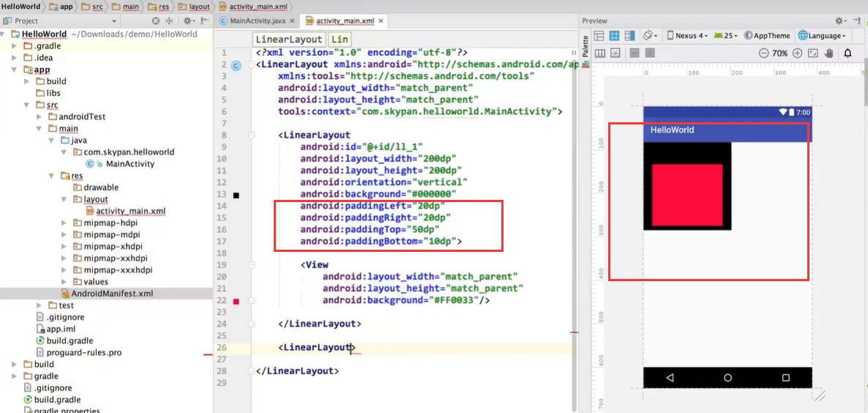
Task: Open the screen orientation dropdown
Action: pos(650,35)
